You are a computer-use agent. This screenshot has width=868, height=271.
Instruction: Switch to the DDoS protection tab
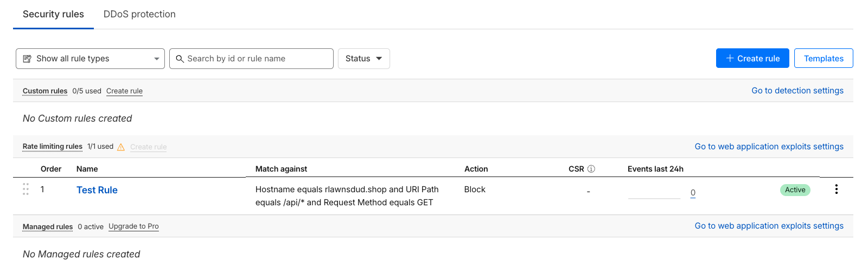(x=139, y=14)
